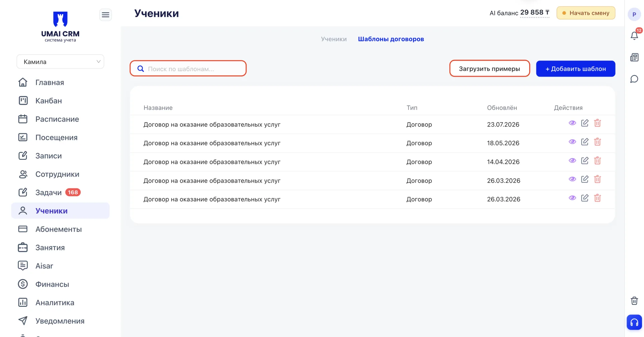The width and height of the screenshot is (644, 337).
Task: Expand the Камила branch dropdown
Action: tap(60, 62)
